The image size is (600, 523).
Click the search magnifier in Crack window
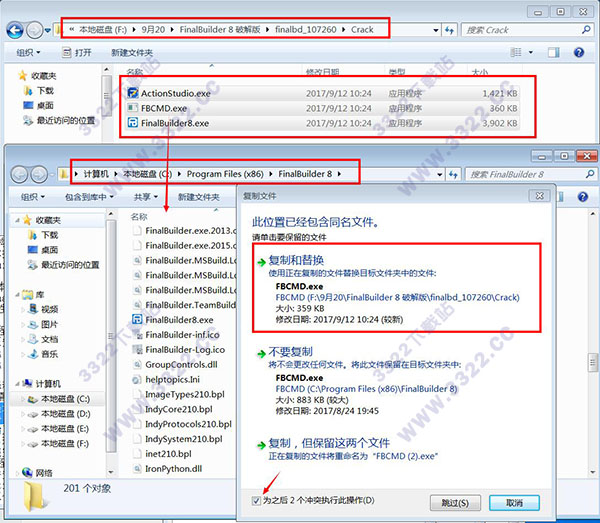[x=586, y=29]
